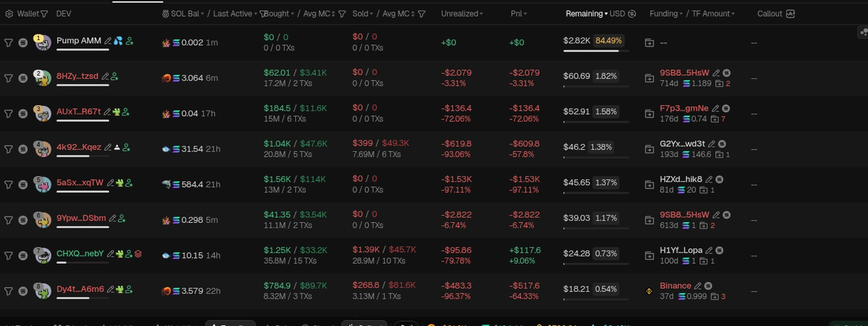Filter by the 5aSx...xqTW wallet row
Image resolution: width=868 pixels, height=326 pixels.
tap(8, 185)
